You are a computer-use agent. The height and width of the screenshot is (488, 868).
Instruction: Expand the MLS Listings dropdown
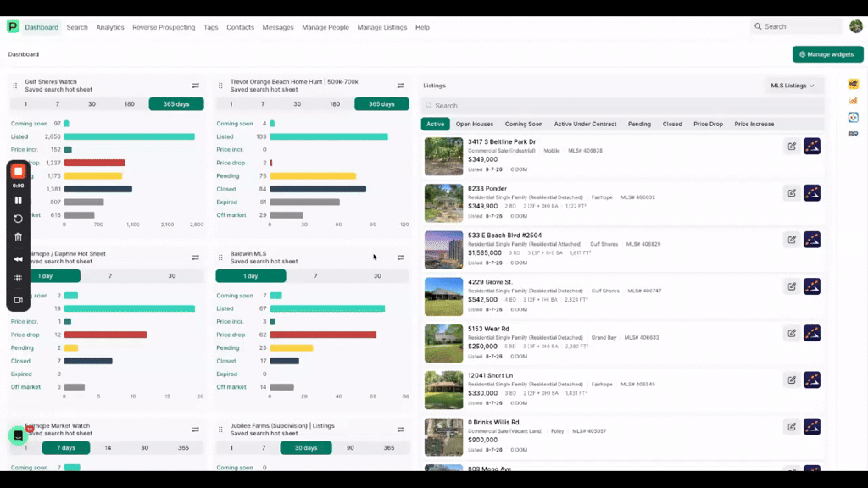[793, 86]
